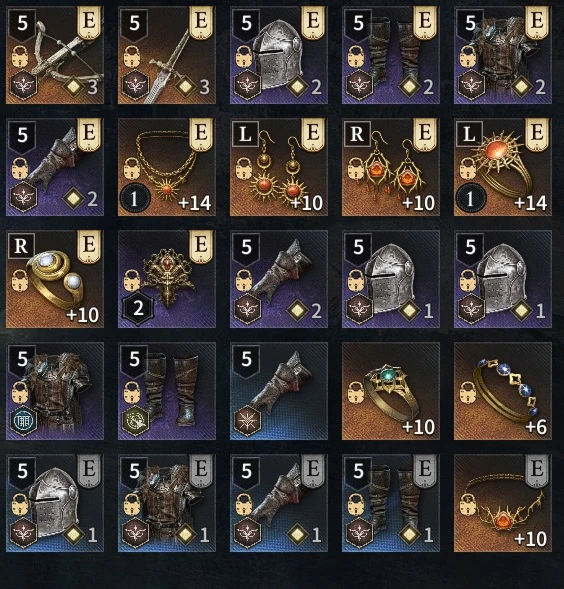
Task: Select the blue gem bracelet +6
Action: [503, 391]
